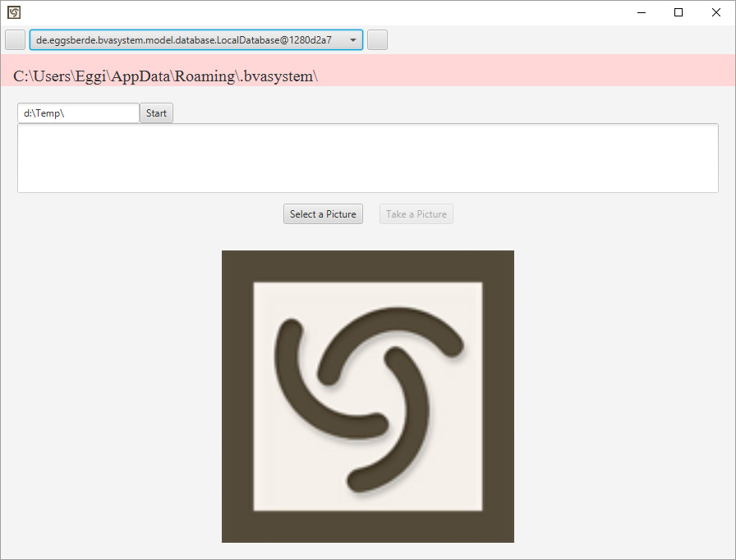Click the greyed-out Take a Picture button
The height and width of the screenshot is (560, 736).
point(416,214)
